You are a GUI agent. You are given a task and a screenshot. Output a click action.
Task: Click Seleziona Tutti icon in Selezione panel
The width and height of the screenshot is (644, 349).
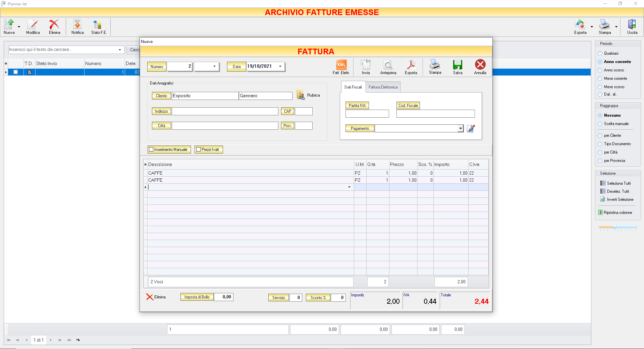click(x=603, y=183)
